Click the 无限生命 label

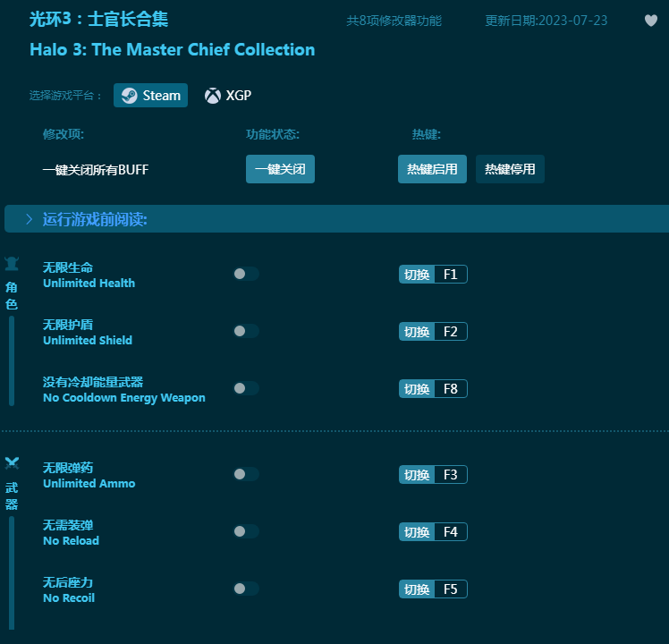[x=68, y=267]
